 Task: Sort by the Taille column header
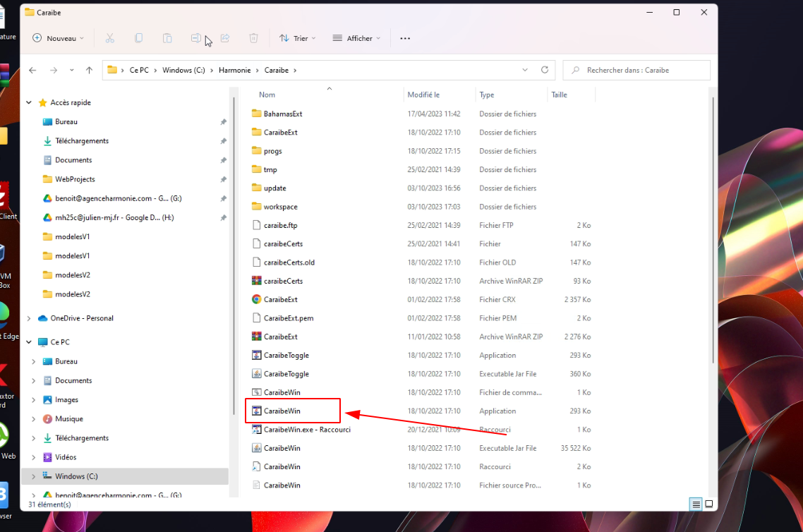(560, 95)
